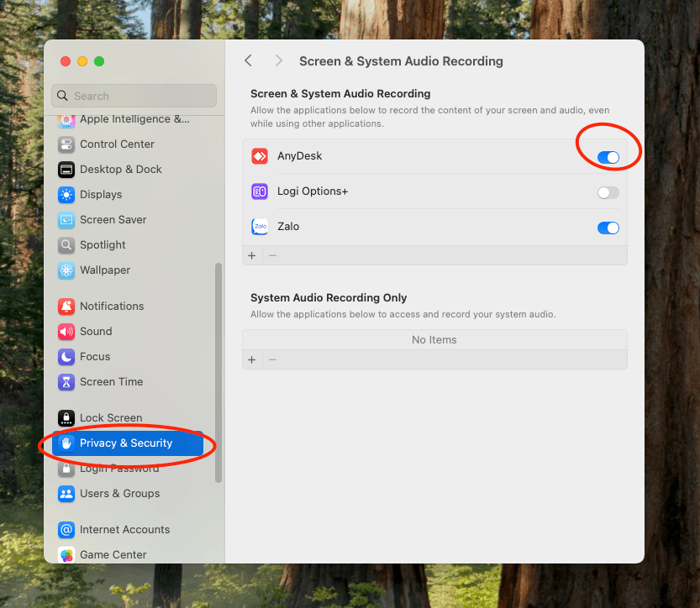Open the Notifications sidebar label
Image resolution: width=700 pixels, height=608 pixels.
112,306
